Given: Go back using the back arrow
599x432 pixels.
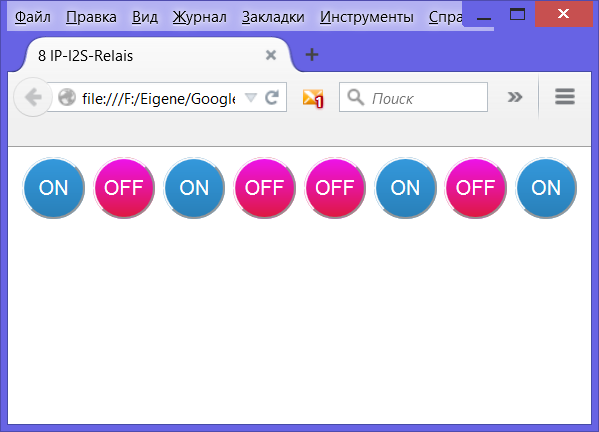Looking at the screenshot, I should pos(33,97).
